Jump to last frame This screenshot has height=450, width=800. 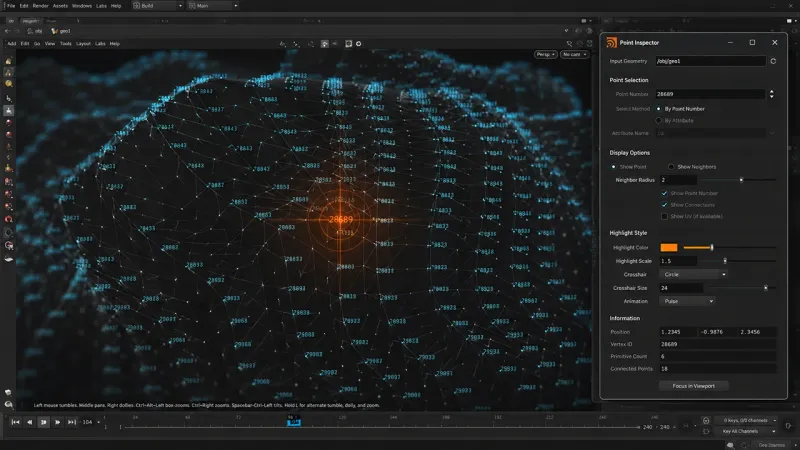point(72,422)
